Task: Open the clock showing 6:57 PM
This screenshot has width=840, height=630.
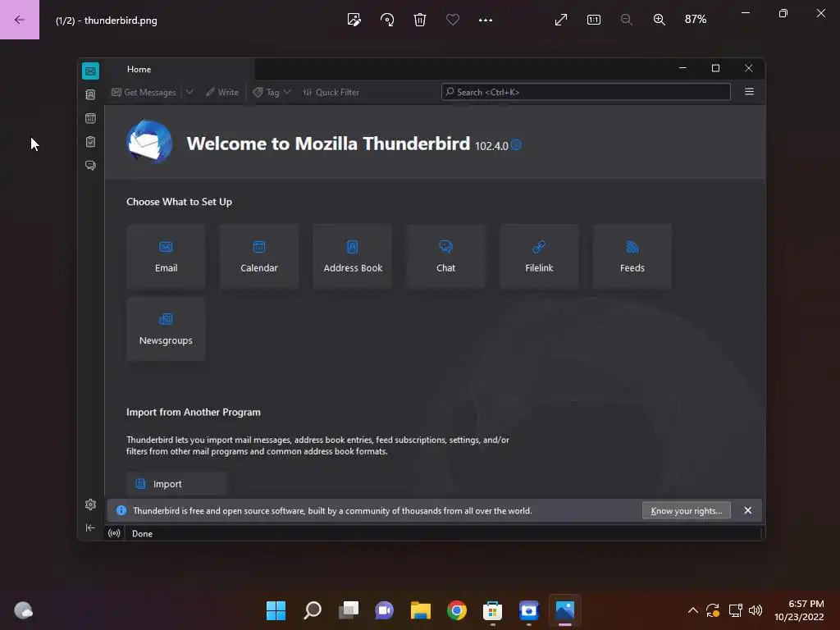Action: point(799,610)
